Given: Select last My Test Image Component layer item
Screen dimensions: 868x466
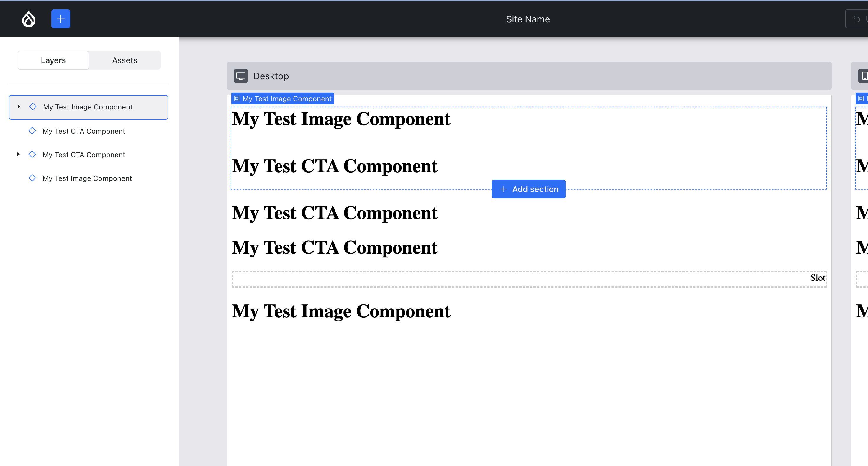Looking at the screenshot, I should pos(87,178).
